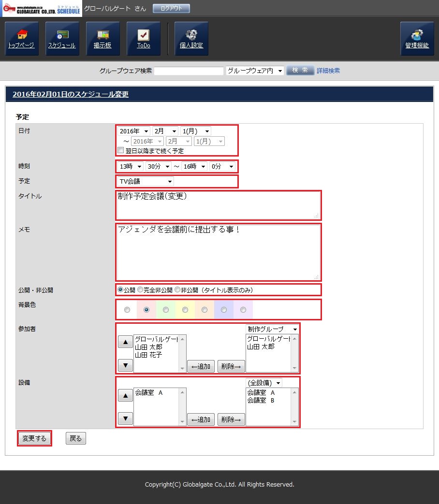Viewport: 439px width, 504px height.
Task: Select 完全非公開 radio option
Action: click(x=140, y=290)
